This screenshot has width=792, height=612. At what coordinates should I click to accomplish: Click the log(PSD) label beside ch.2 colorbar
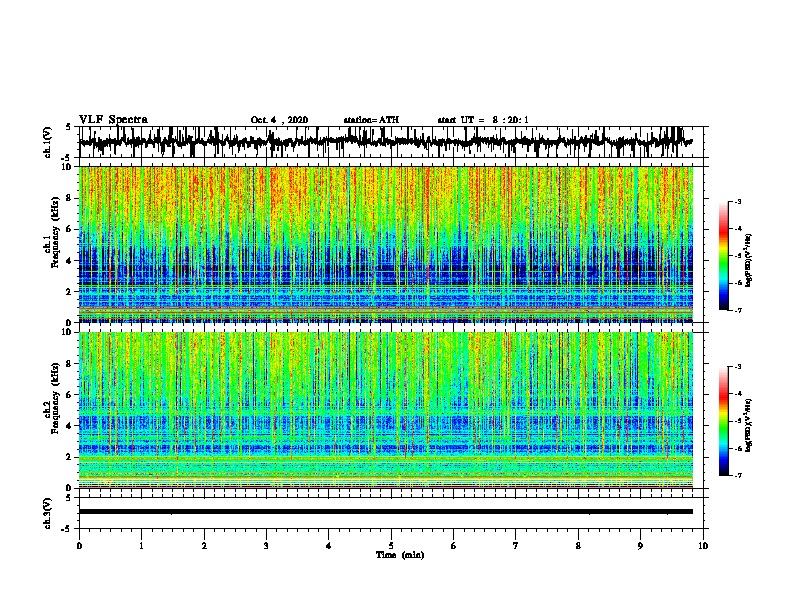[x=749, y=425]
